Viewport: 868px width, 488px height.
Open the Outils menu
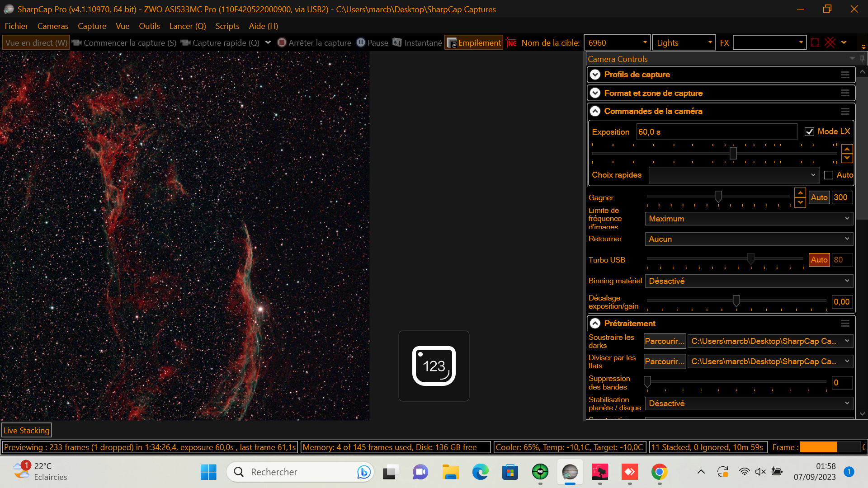[x=149, y=26]
